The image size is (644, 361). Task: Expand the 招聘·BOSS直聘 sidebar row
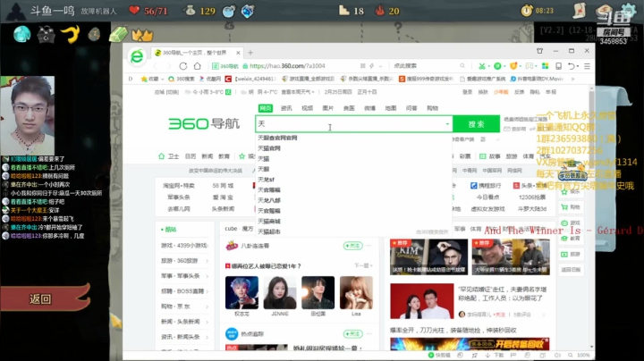click(x=184, y=291)
